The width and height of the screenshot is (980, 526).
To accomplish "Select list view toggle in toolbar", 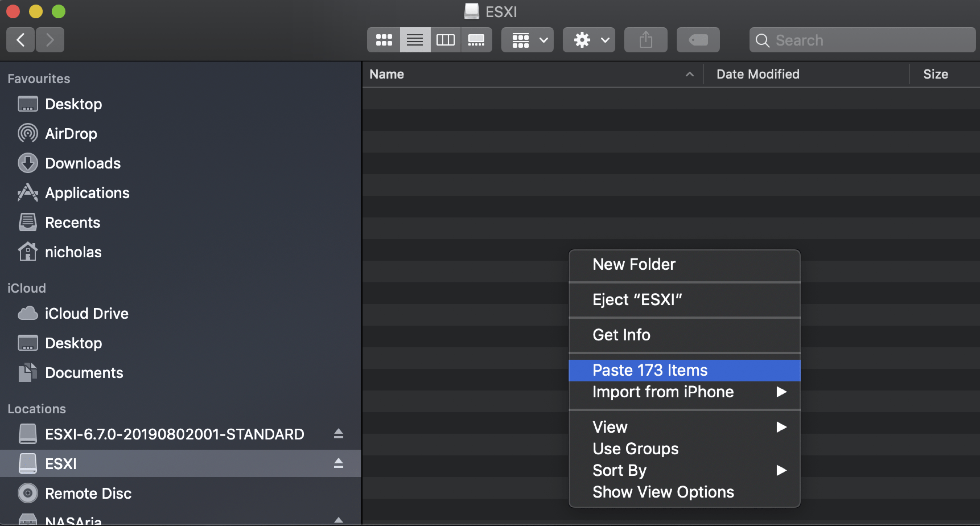I will point(415,40).
